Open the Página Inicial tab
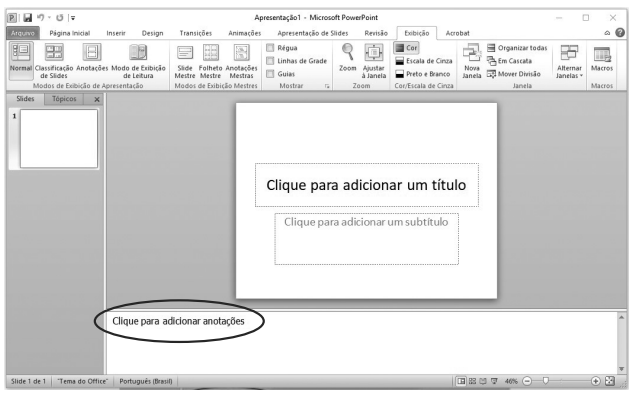This screenshot has height=395, width=632. click(x=70, y=33)
